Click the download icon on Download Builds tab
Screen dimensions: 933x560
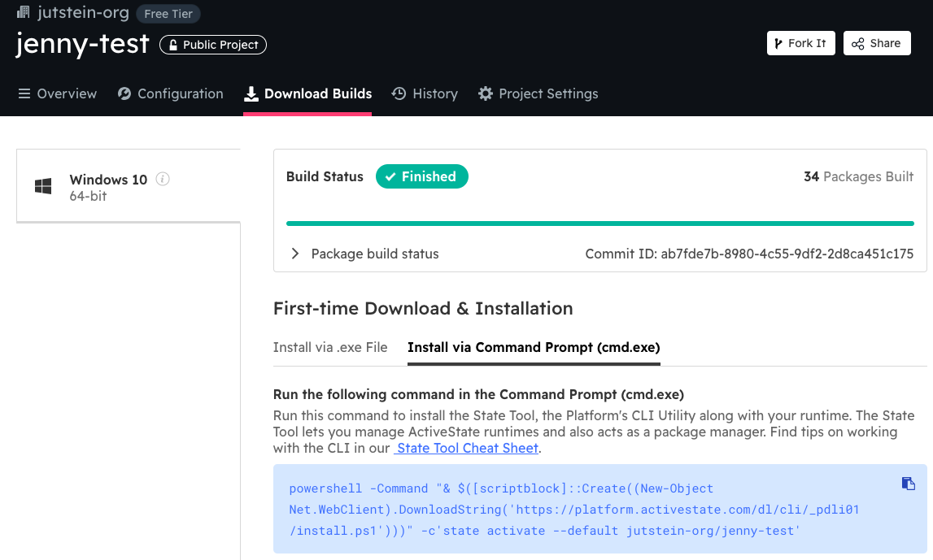click(x=251, y=94)
